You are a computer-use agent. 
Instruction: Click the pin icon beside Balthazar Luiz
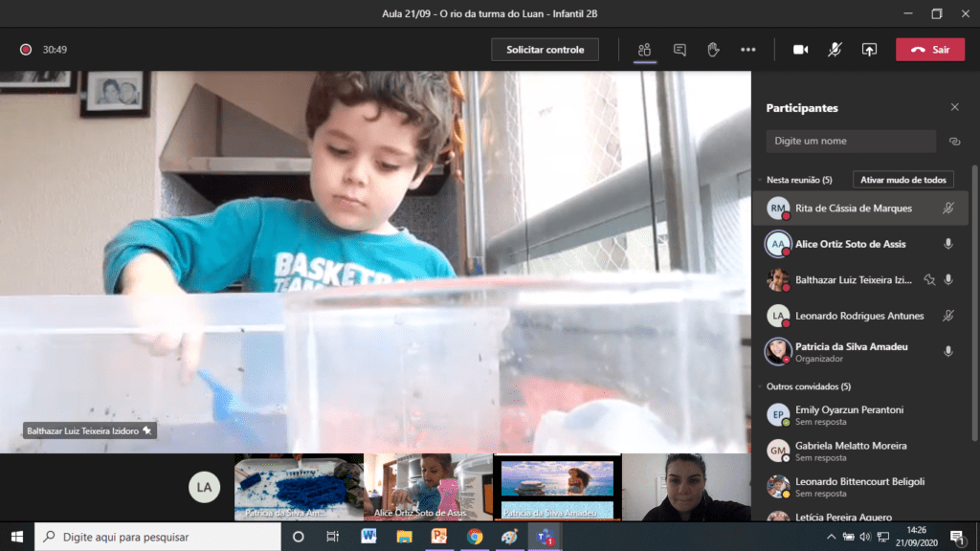pos(928,280)
